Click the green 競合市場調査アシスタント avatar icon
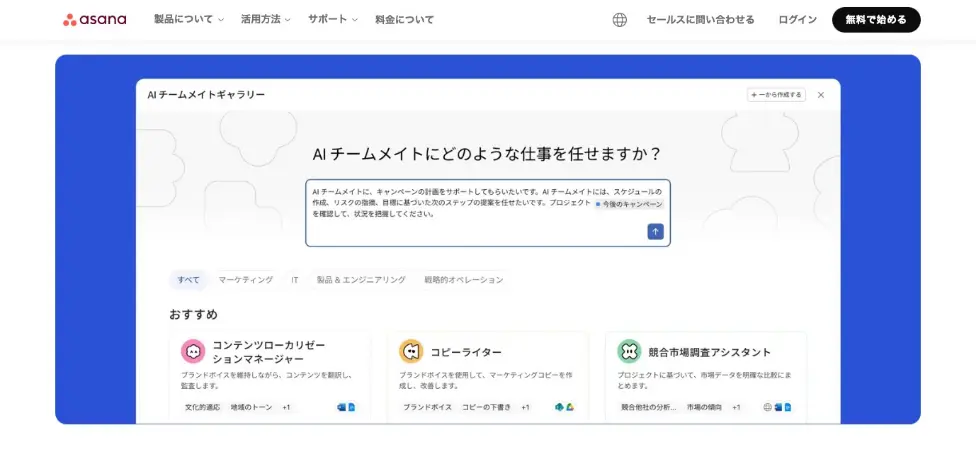This screenshot has height=470, width=976. 629,351
